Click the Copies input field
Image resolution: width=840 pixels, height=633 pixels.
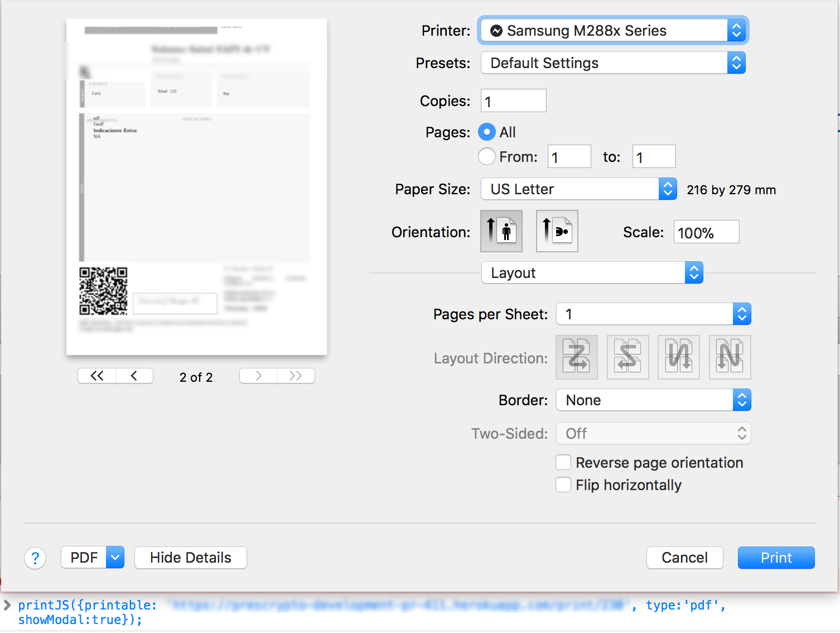[x=514, y=101]
